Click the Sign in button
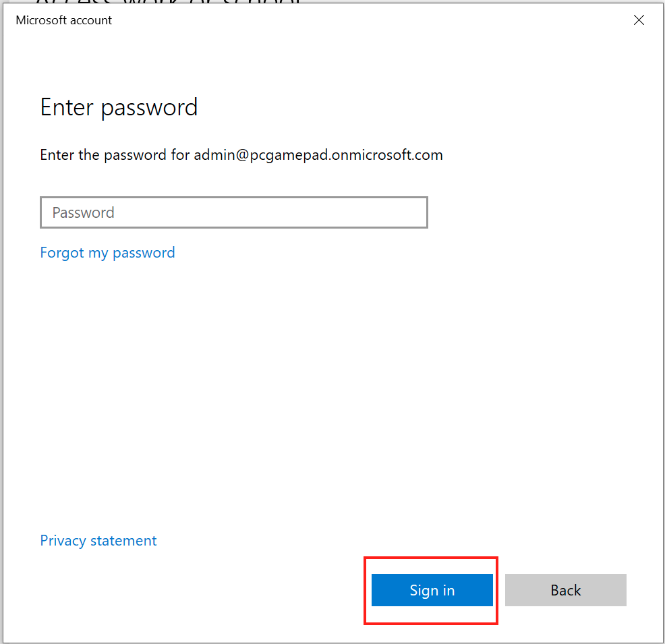The image size is (665, 644). [432, 590]
